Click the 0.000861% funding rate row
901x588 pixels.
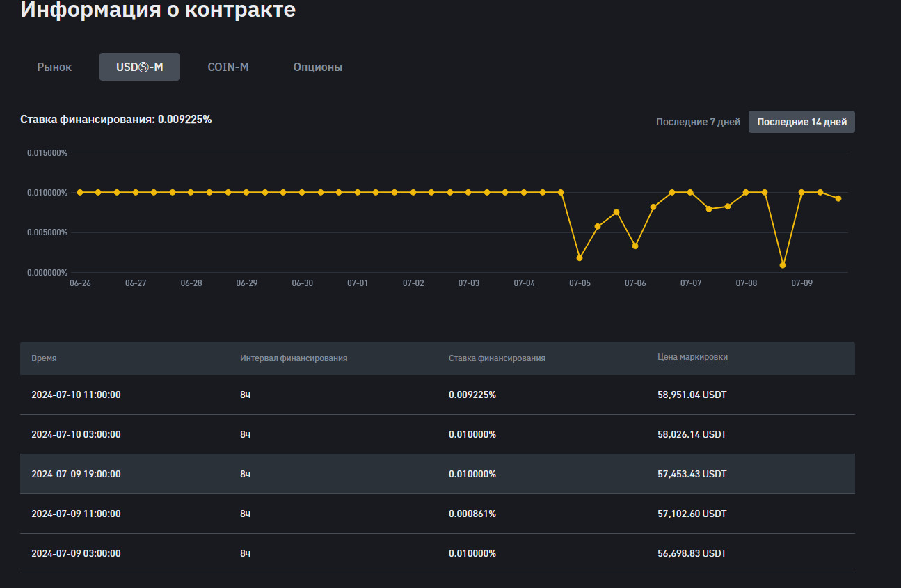tap(472, 514)
